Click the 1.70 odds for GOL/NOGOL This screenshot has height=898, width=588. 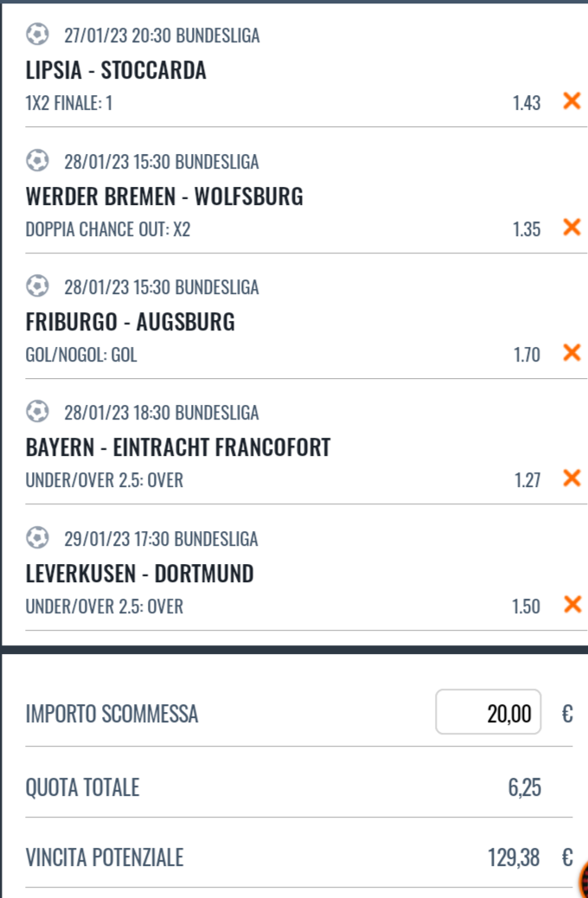[x=526, y=354]
